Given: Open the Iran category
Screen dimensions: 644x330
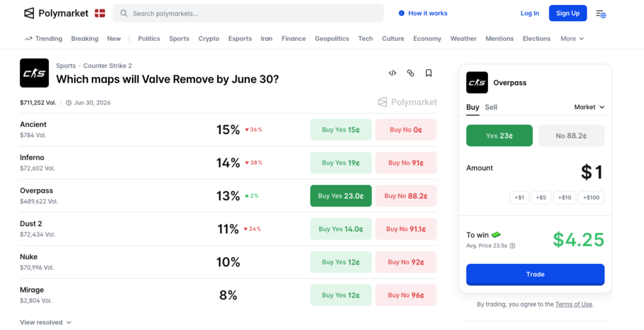Looking at the screenshot, I should pos(267,38).
